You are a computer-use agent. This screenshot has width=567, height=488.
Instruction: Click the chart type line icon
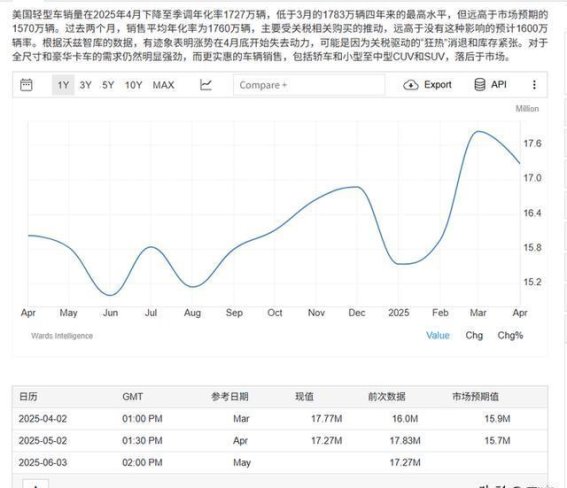pyautogui.click(x=206, y=85)
